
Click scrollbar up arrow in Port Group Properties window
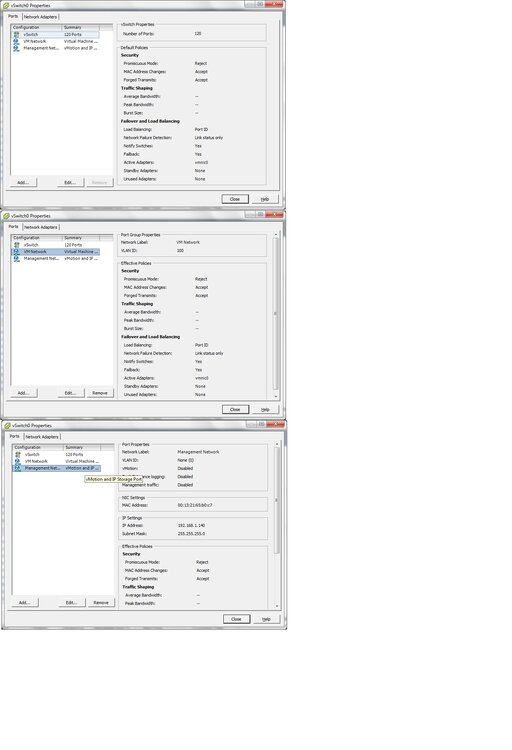coord(276,235)
